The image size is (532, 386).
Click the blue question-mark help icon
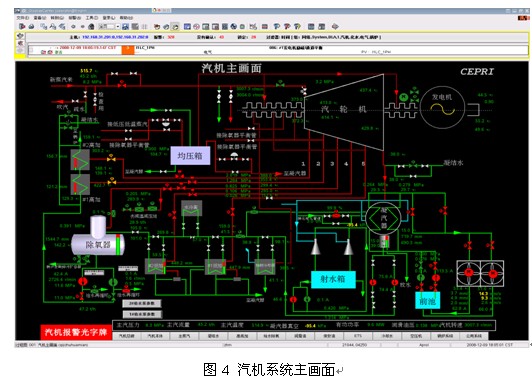pyautogui.click(x=277, y=26)
